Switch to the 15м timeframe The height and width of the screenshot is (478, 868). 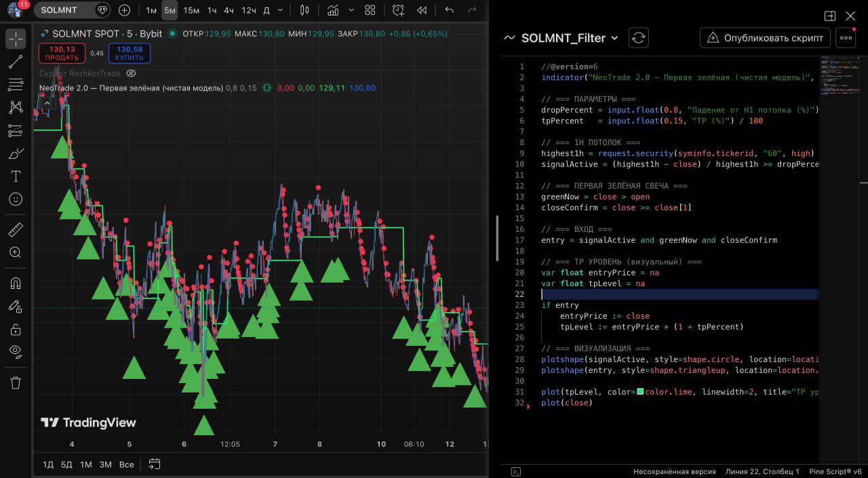pyautogui.click(x=191, y=10)
